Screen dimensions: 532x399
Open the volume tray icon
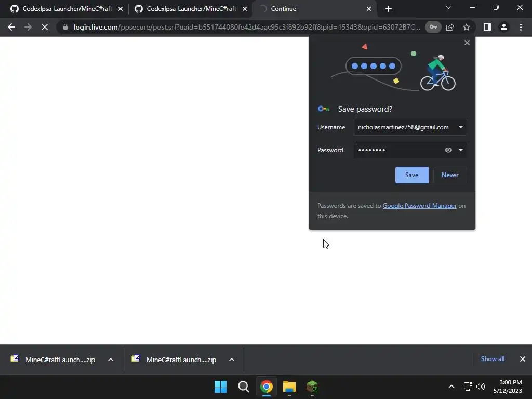(x=481, y=387)
